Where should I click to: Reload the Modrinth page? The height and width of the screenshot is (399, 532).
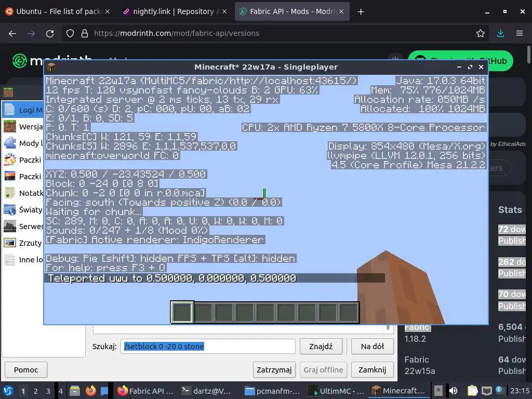tap(50, 33)
